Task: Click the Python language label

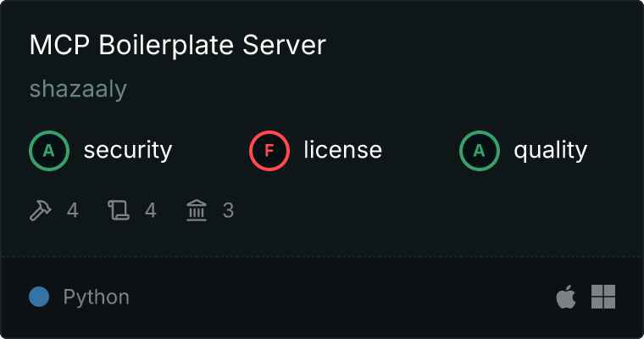Action: 97,297
